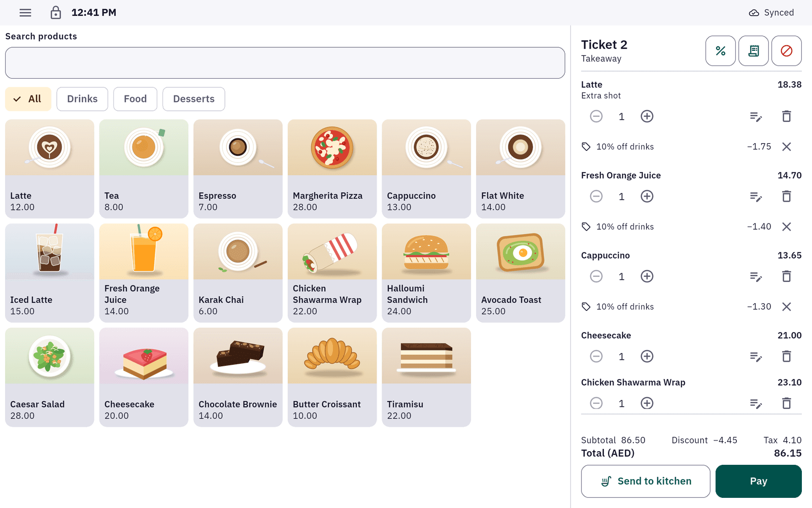This screenshot has height=508, width=812.
Task: Click the Search products field
Action: pyautogui.click(x=285, y=63)
